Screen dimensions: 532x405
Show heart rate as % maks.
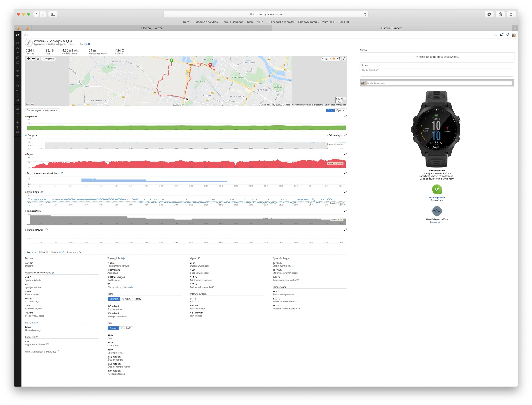(x=126, y=299)
